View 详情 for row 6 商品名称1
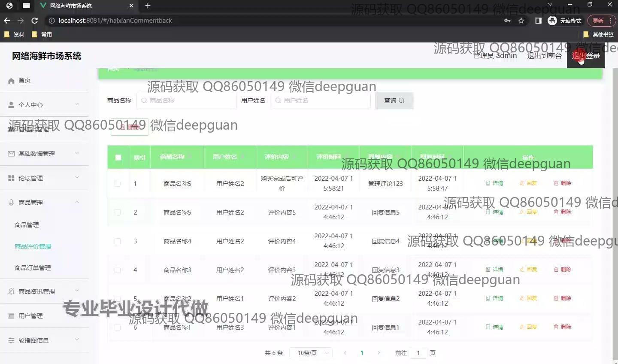Viewport: 618px width, 364px height. coord(494,327)
